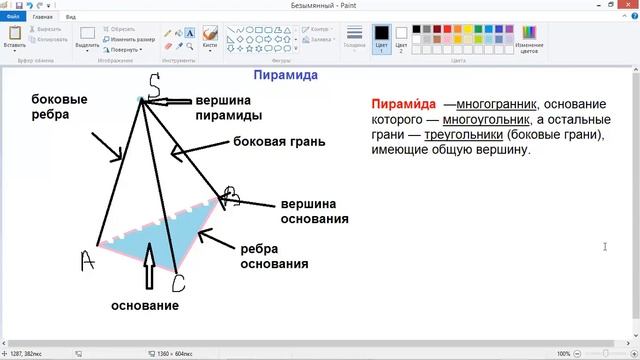
Task: Select the Color picker eyedropper tool
Action: (x=179, y=47)
